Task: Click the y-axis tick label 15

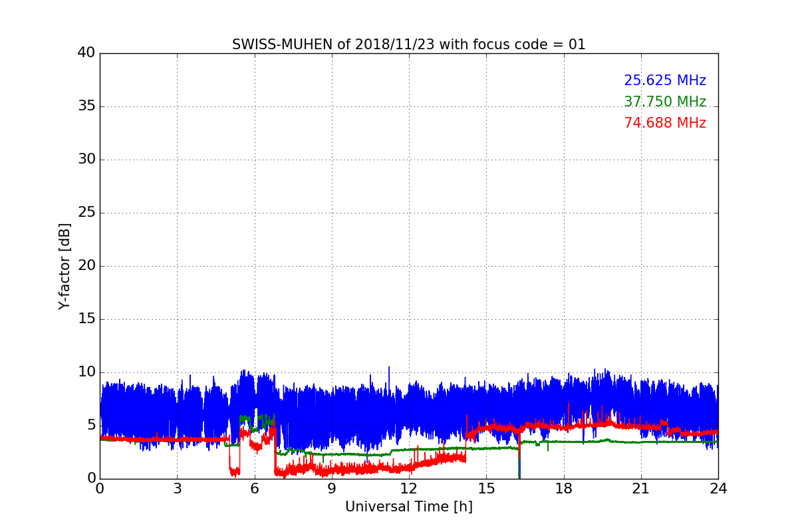Action: 86,319
